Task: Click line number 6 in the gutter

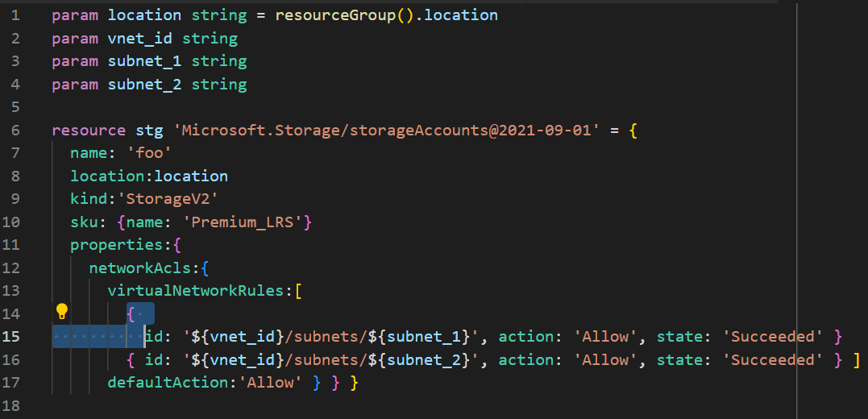Action: [15, 131]
